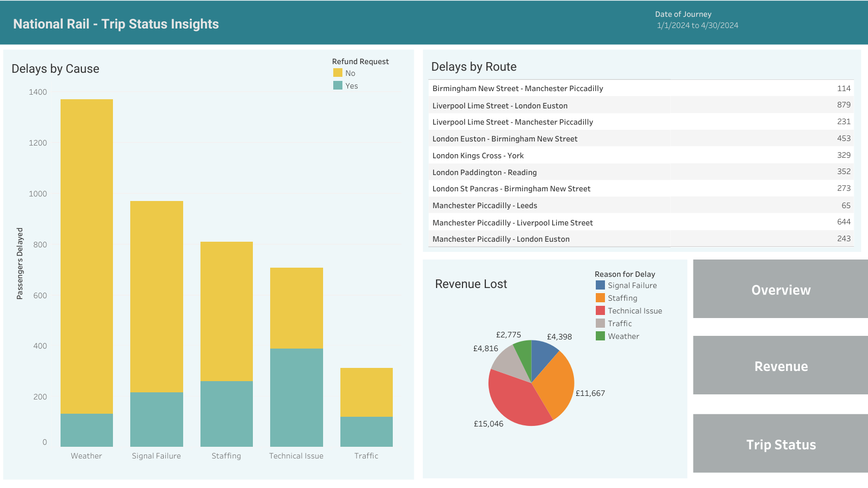868x488 pixels.
Task: Click the Signal Failure x-axis label
Action: [x=156, y=456]
